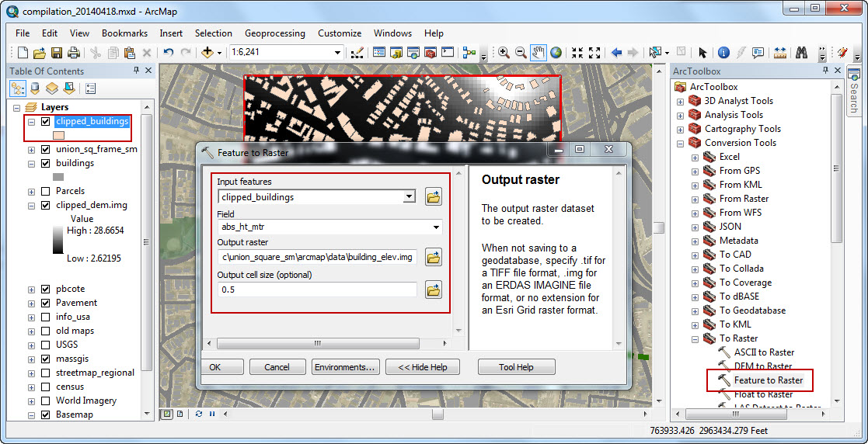Switch to List By Selection view
The height and width of the screenshot is (444, 868).
(69, 88)
